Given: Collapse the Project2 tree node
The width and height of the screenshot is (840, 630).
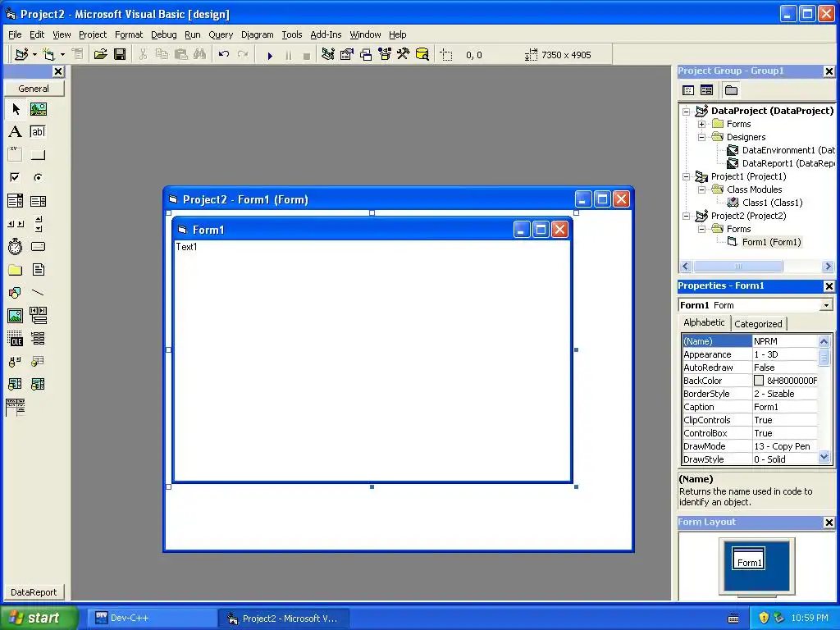Looking at the screenshot, I should (x=687, y=217).
